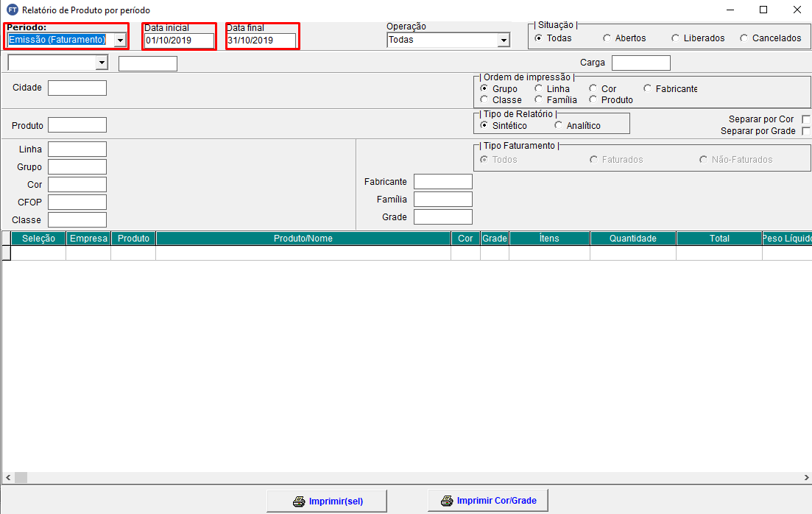This screenshot has height=514, width=812.
Task: Enable Separar por Cor checkbox
Action: (x=806, y=119)
